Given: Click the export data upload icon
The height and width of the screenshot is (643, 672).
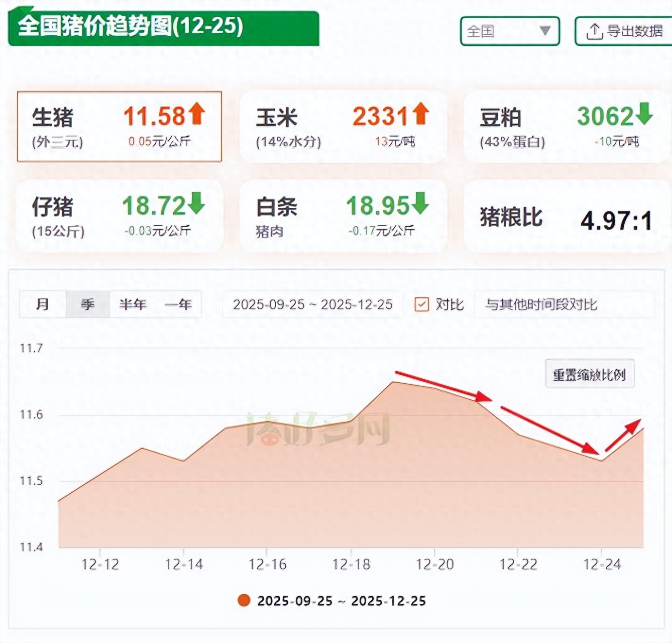Looking at the screenshot, I should [x=594, y=31].
